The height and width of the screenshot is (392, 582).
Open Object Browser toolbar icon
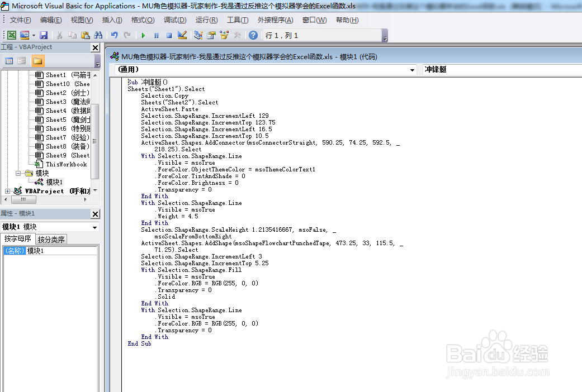click(224, 35)
